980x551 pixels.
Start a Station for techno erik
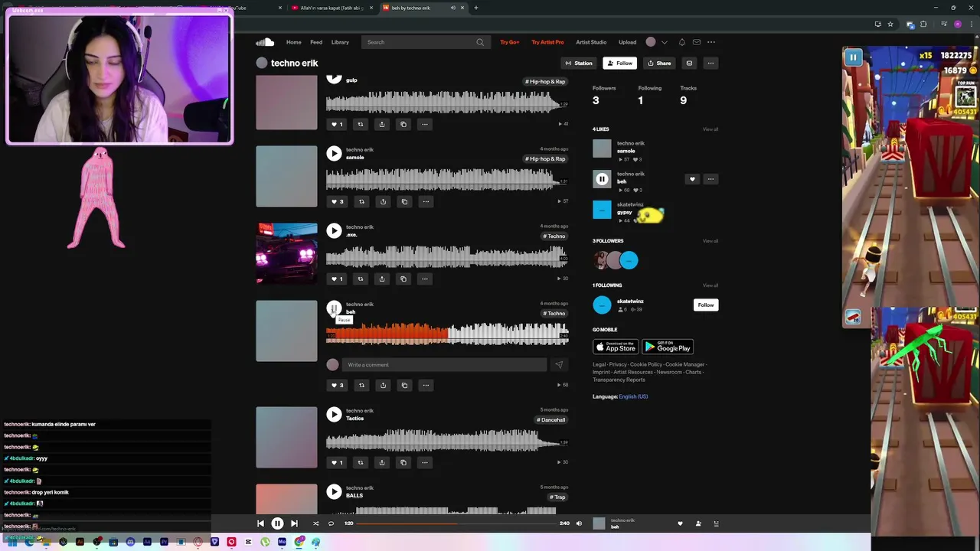coord(579,63)
